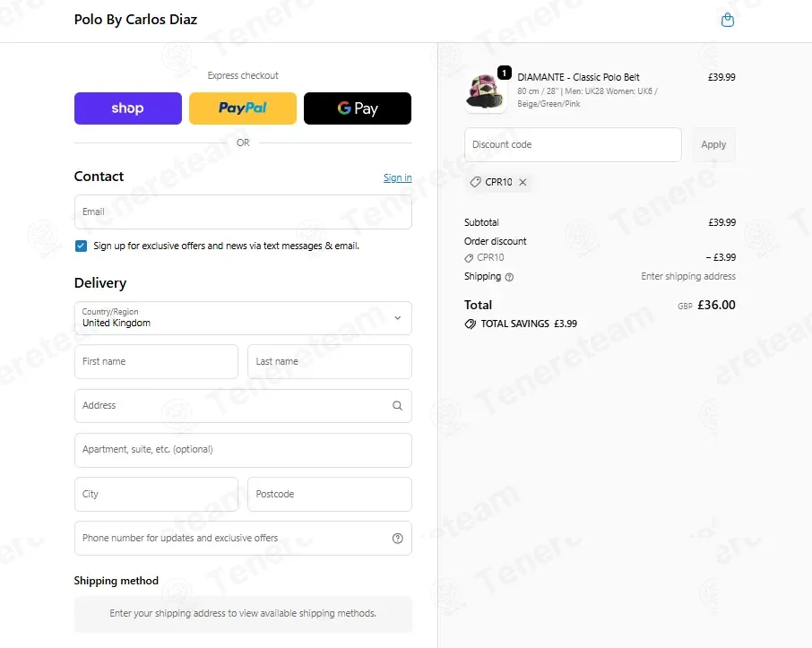
Task: Focus the Apartment, suite field
Action: 243,450
